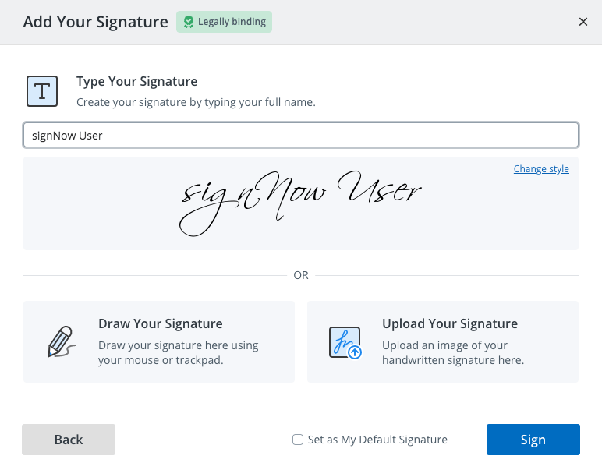This screenshot has height=470, width=602.
Task: Select the 'Upload Your Signature' heading
Action: [450, 324]
